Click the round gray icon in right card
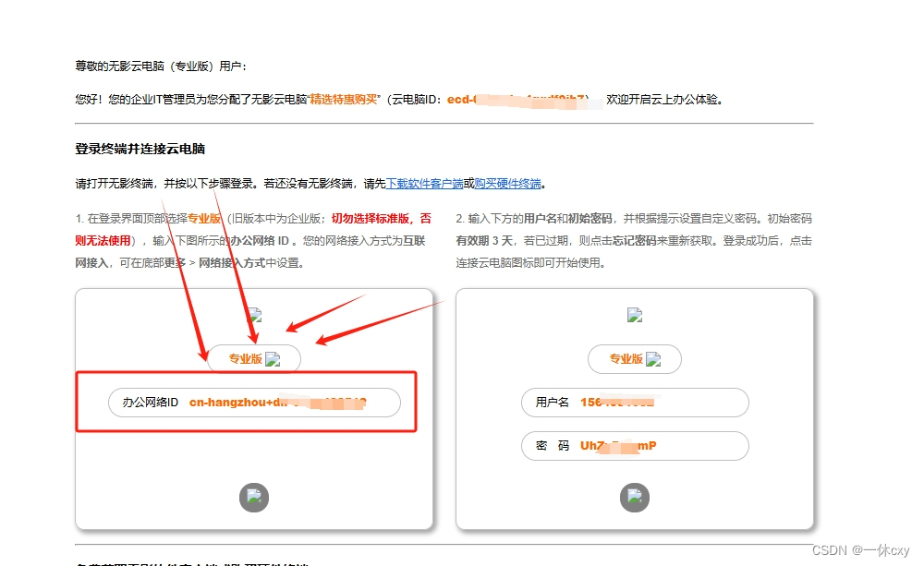Screen dimensions: 924x566 [x=635, y=498]
